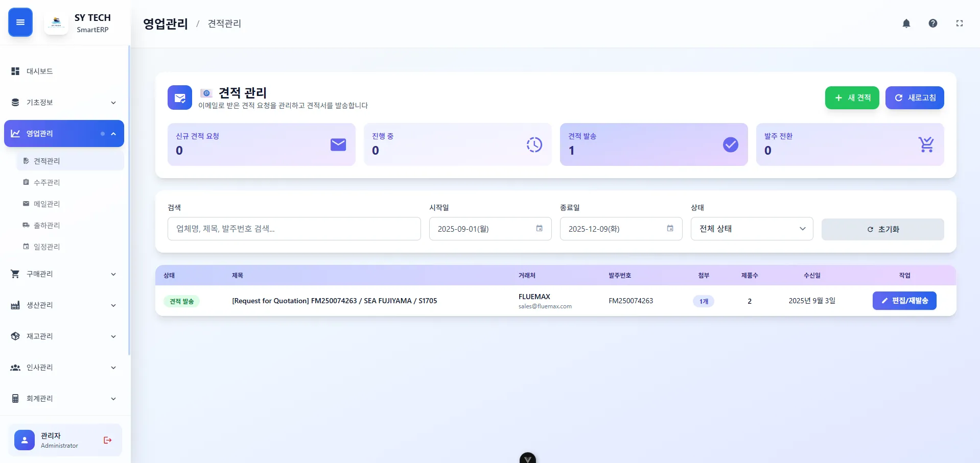The width and height of the screenshot is (980, 463).
Task: Expand the 인사관리 menu chevron
Action: [113, 368]
